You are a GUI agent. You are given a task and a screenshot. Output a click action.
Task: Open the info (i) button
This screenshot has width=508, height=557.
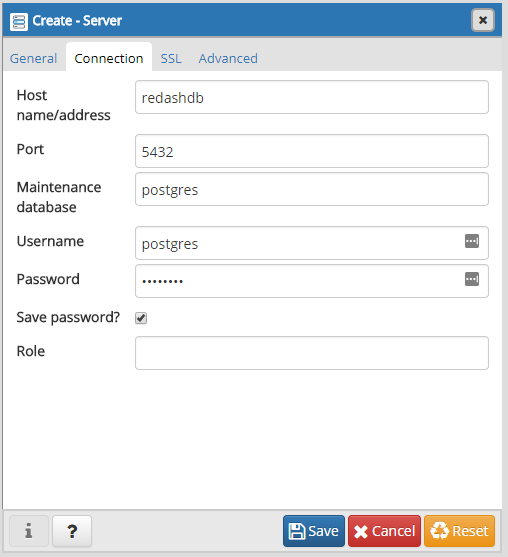pos(29,531)
